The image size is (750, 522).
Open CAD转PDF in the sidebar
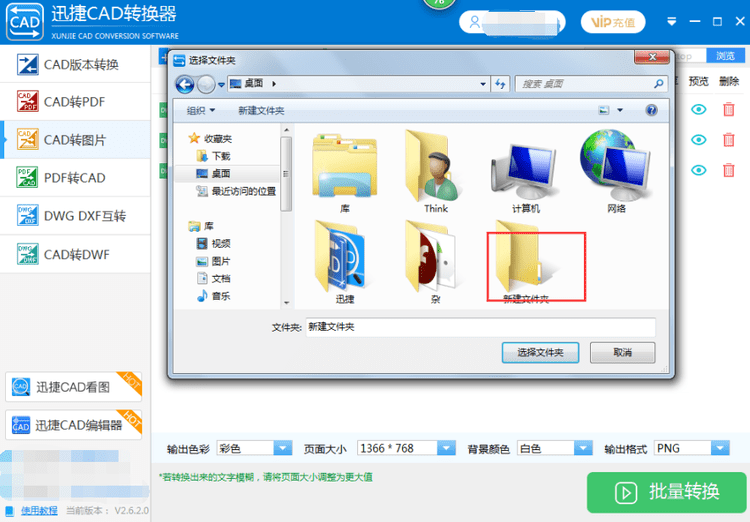[75, 101]
